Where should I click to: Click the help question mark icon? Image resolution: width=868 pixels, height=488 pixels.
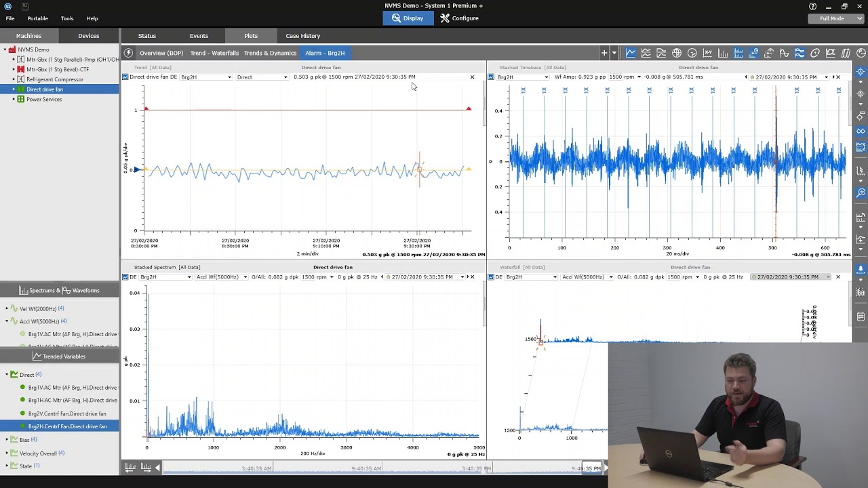tap(812, 6)
